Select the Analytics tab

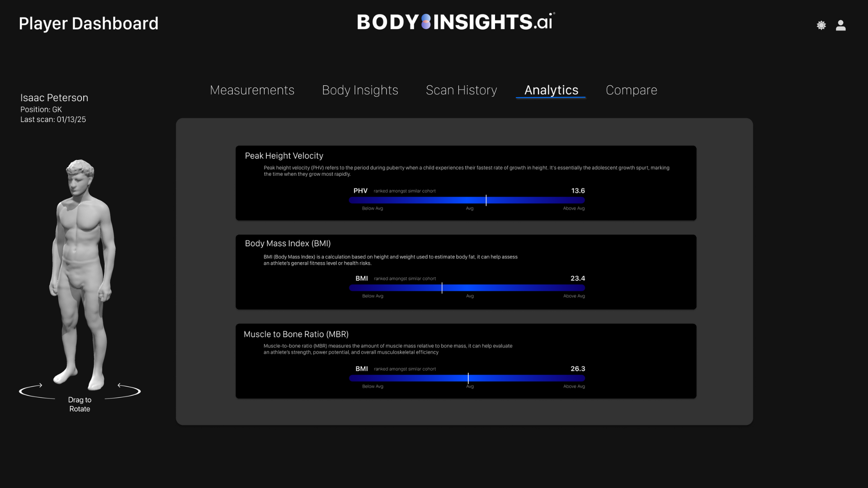(x=551, y=90)
